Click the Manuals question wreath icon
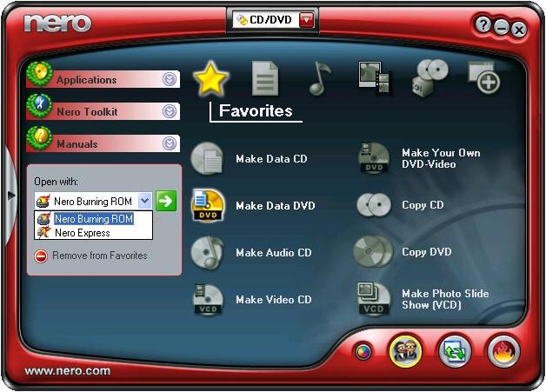 point(40,138)
